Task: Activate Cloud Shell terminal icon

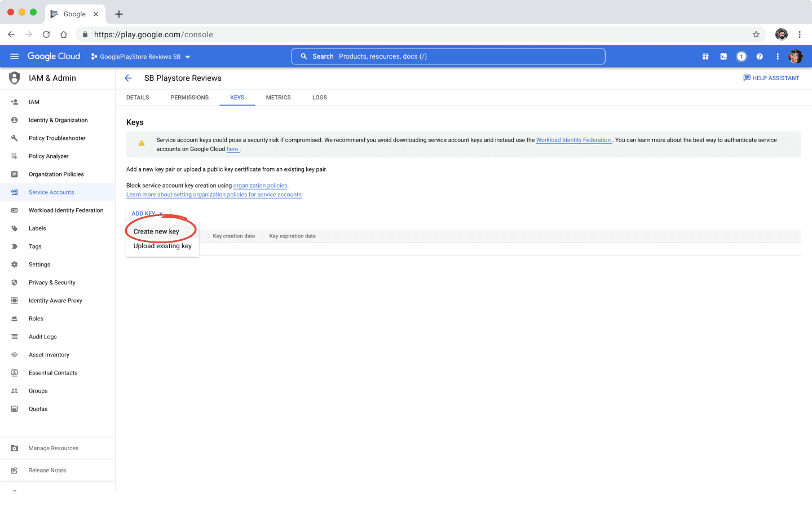Action: tap(723, 56)
